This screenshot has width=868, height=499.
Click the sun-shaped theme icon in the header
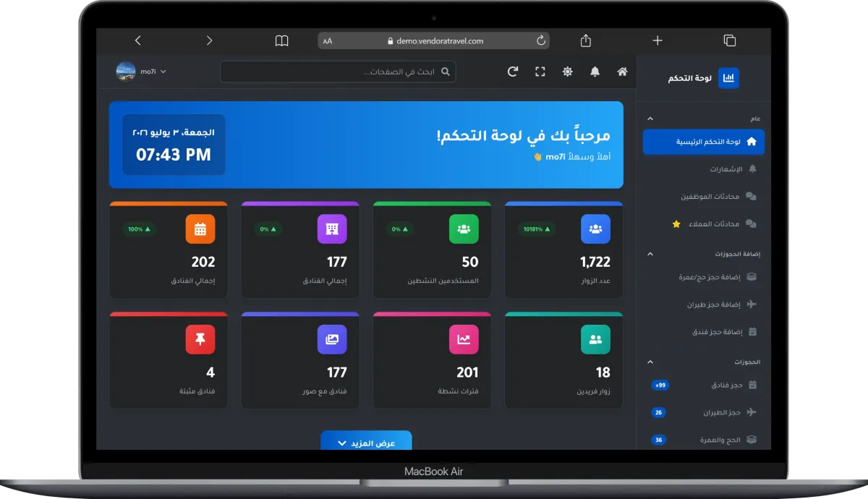coord(568,72)
